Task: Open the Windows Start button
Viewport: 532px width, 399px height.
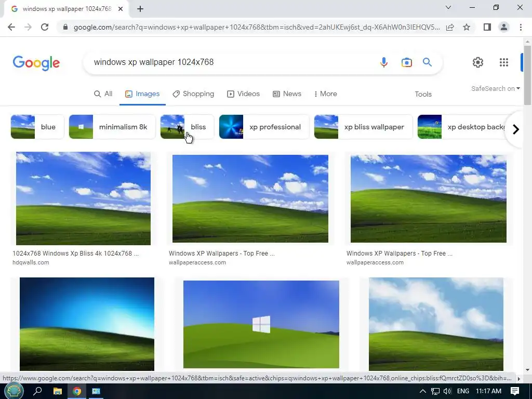Action: click(14, 391)
